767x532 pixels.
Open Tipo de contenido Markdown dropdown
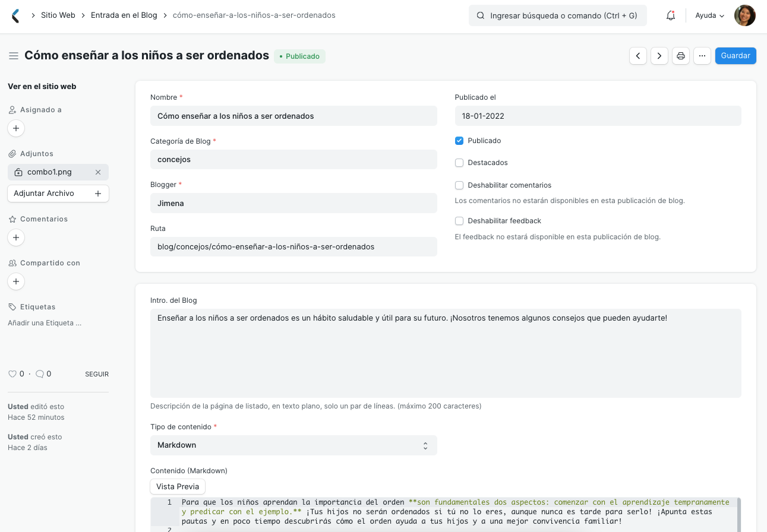(293, 445)
